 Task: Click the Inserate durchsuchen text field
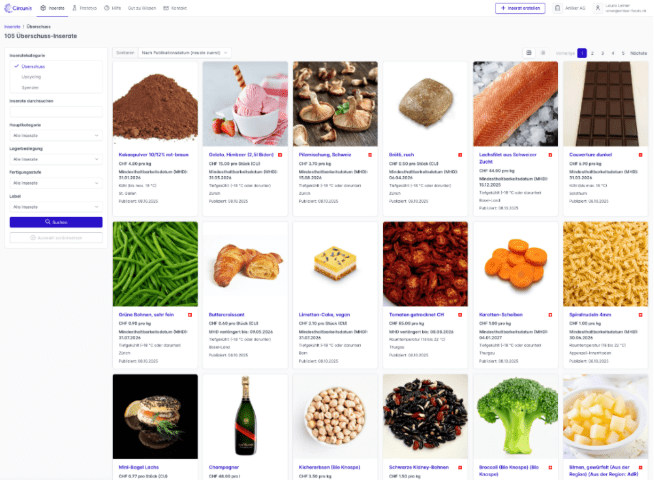coord(56,111)
